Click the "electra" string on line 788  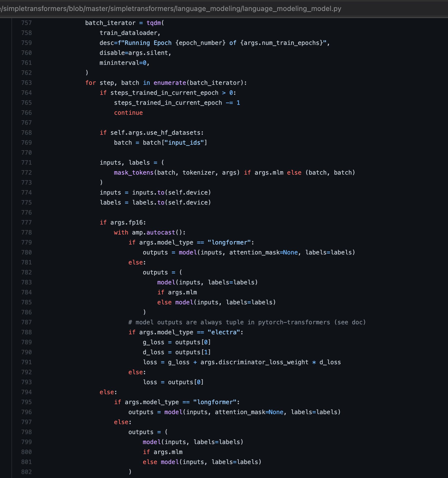point(224,332)
